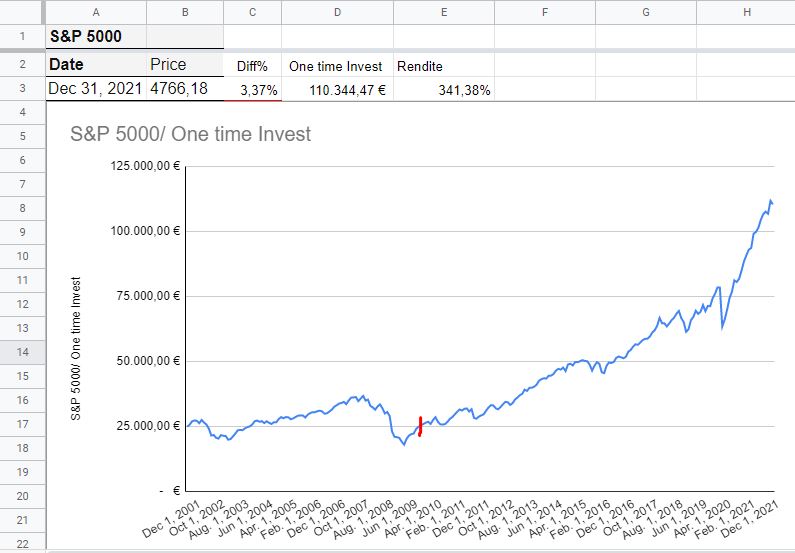Click the 110.344,47 € cell

point(337,89)
